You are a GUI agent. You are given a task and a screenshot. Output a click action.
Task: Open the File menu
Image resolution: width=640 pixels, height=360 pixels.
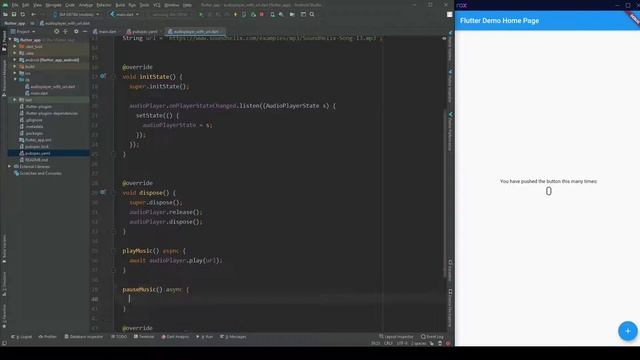(x=15, y=5)
